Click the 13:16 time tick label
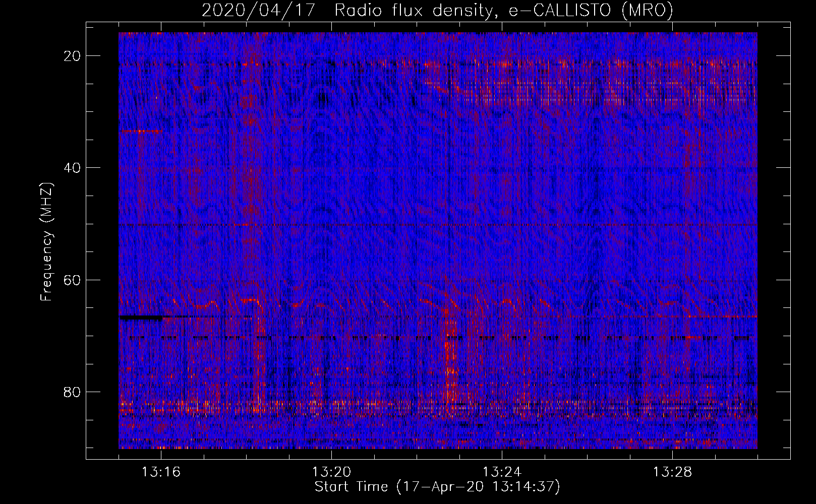816x504 pixels. (x=161, y=472)
